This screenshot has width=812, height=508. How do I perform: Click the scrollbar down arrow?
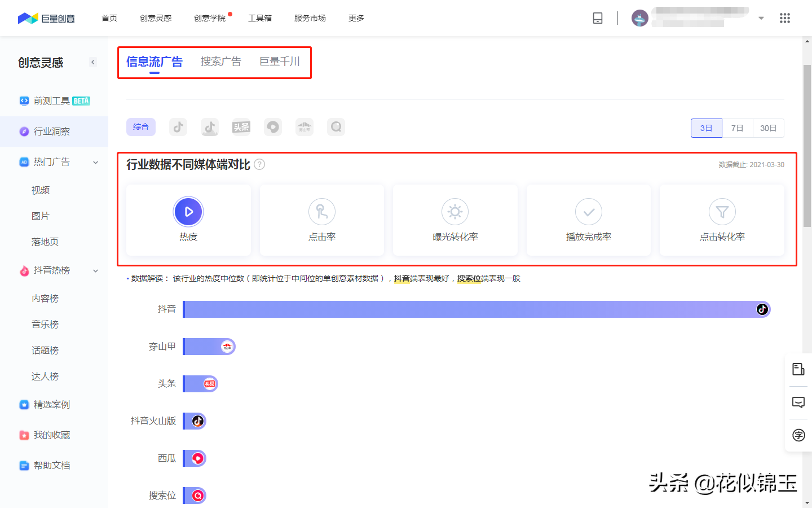pos(807,503)
